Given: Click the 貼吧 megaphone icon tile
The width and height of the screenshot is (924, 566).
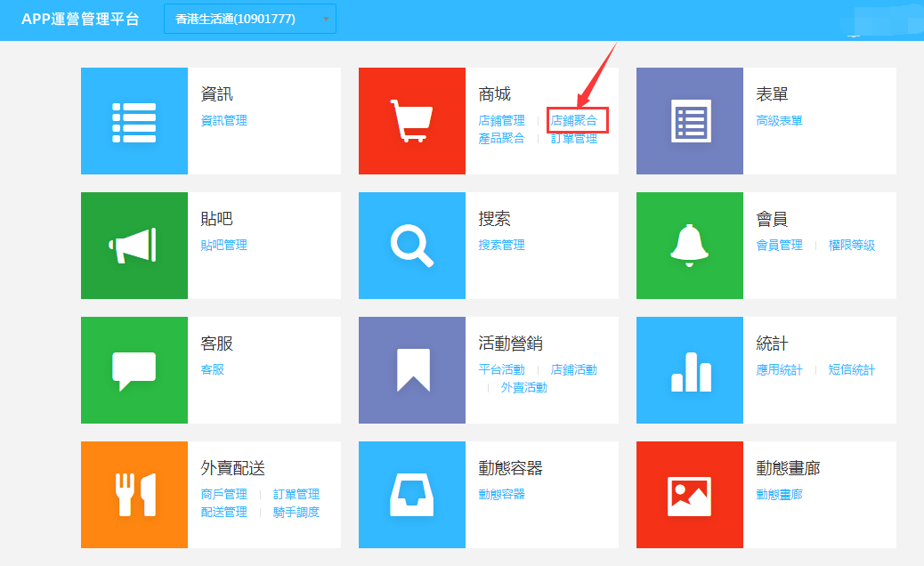Looking at the screenshot, I should tap(134, 246).
